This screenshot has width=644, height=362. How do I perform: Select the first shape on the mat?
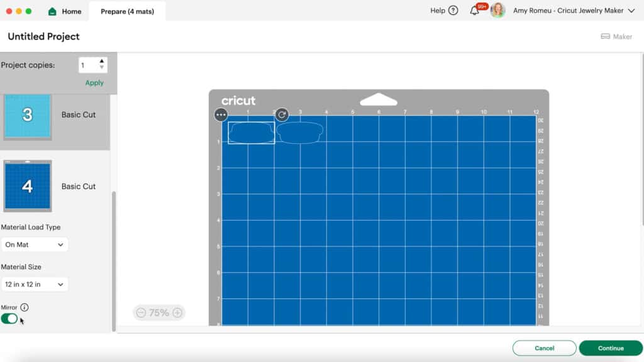click(x=252, y=133)
